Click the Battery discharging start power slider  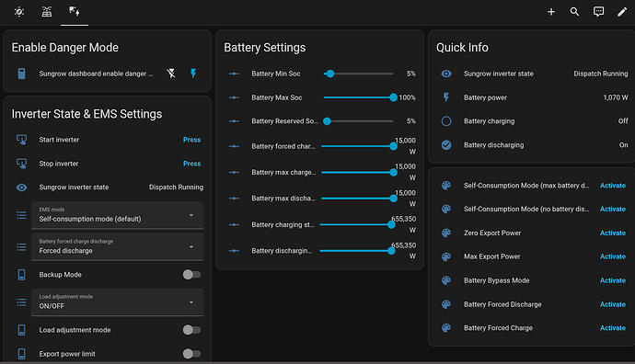(357, 251)
